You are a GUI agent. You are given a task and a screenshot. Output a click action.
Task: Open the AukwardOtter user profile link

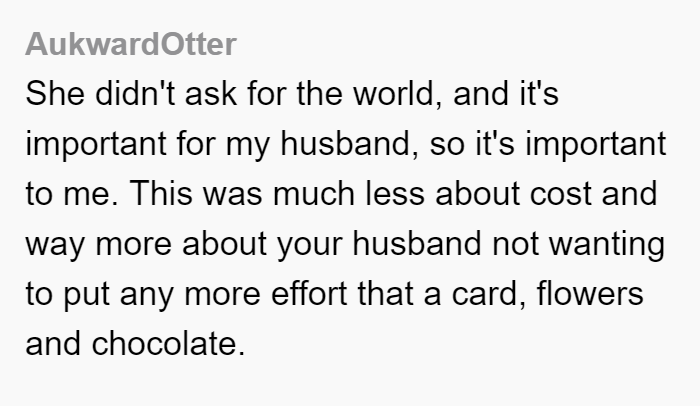(x=130, y=45)
